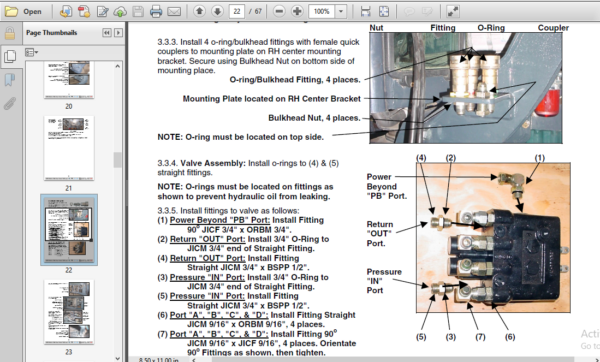Click the Email envelope icon

(174, 11)
